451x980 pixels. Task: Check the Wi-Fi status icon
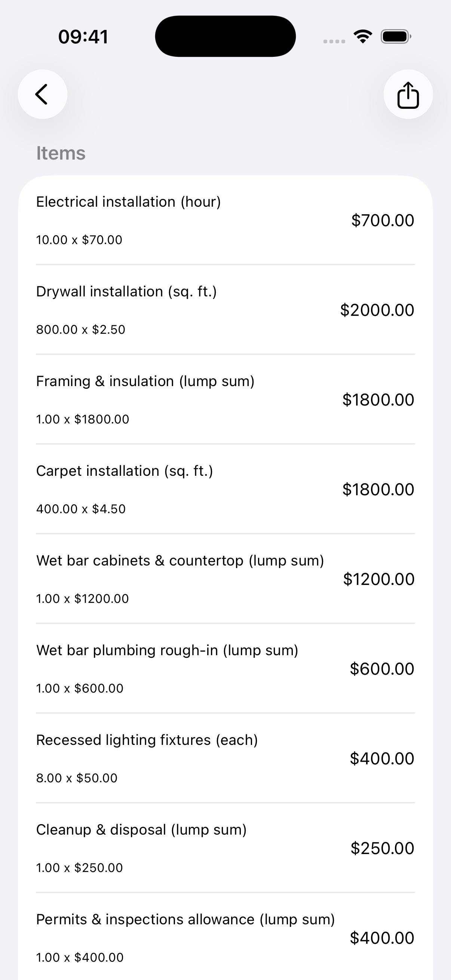point(363,37)
